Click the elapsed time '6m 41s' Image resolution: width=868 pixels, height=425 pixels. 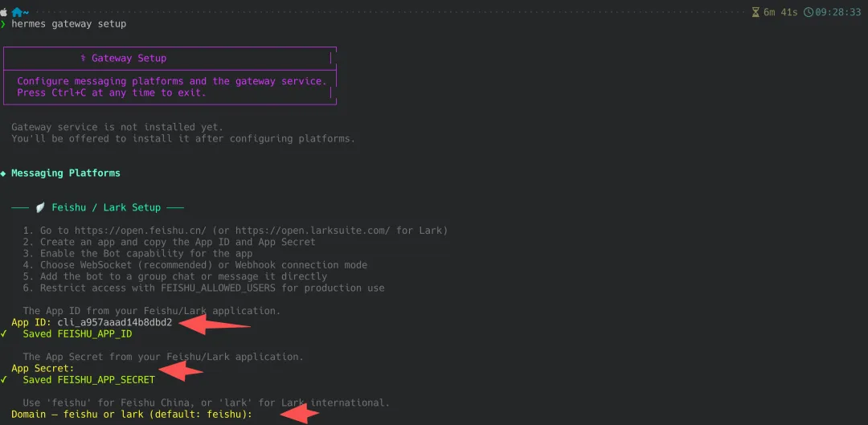pos(780,12)
